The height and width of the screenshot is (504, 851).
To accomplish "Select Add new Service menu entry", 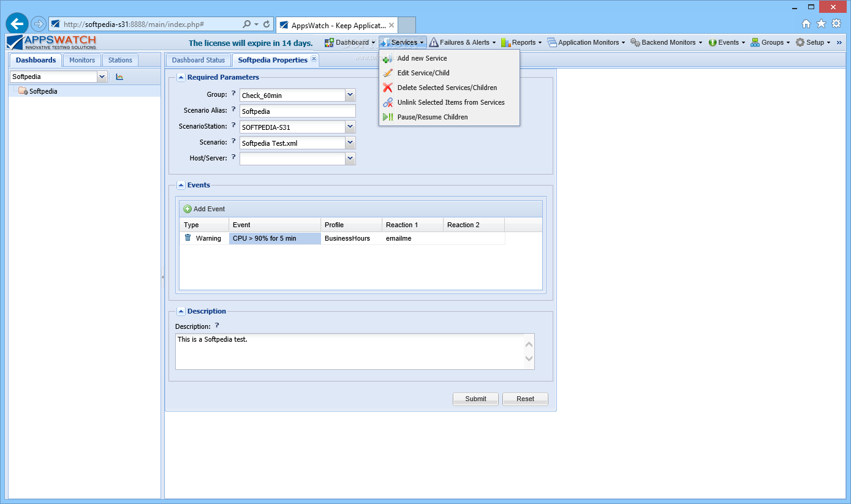I will (449, 58).
